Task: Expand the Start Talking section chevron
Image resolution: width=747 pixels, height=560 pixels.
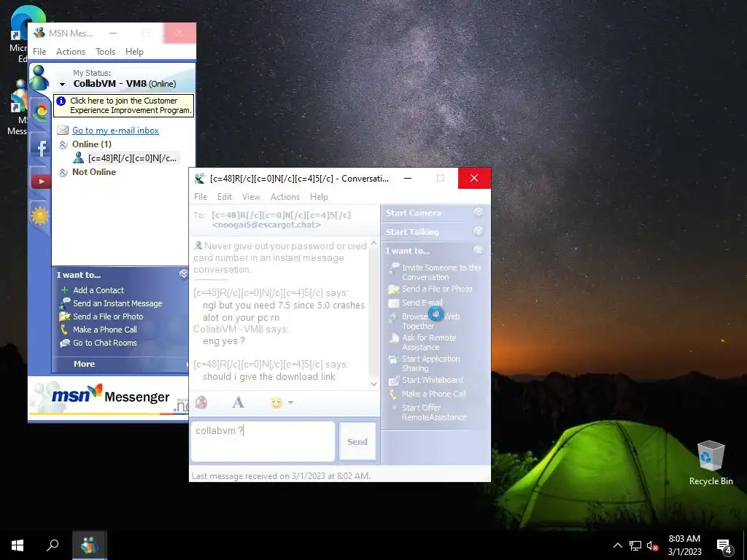Action: (x=479, y=231)
